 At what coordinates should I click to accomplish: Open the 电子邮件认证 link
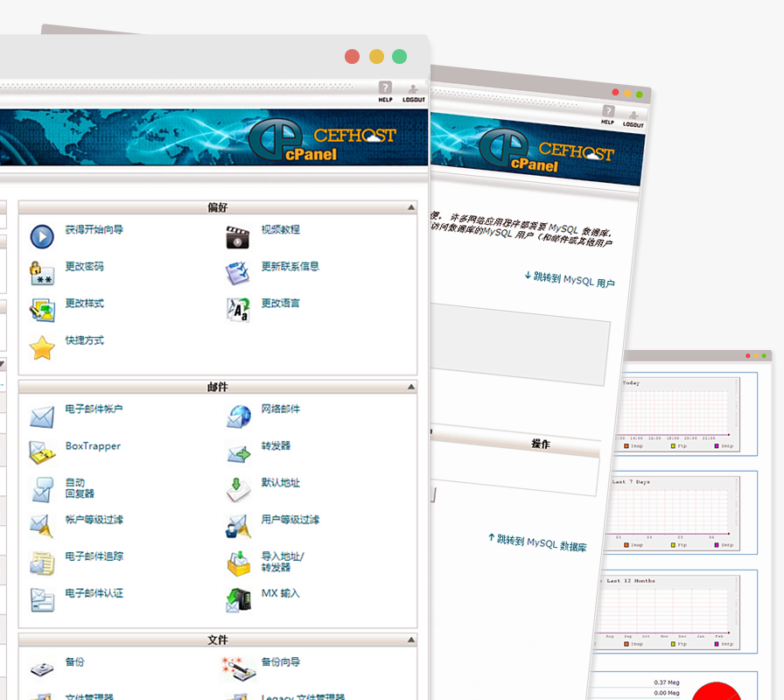pyautogui.click(x=94, y=593)
